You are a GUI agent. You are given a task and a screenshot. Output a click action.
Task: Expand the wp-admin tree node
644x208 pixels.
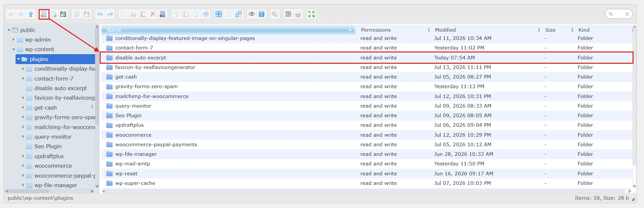pos(14,40)
